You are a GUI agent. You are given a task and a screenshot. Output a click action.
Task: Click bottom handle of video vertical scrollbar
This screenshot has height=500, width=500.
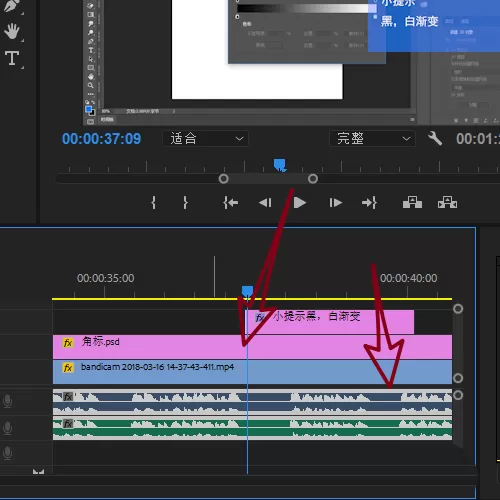tap(458, 378)
